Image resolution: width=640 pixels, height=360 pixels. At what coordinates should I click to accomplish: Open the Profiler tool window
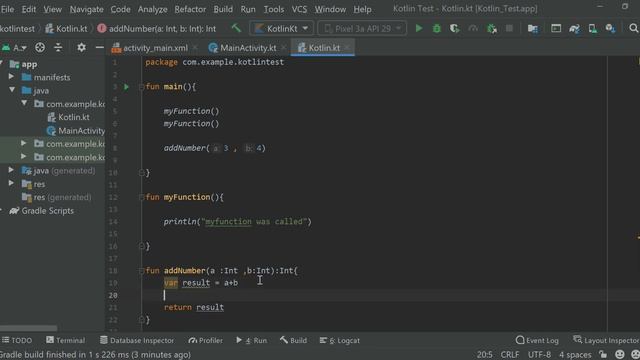pos(206,340)
